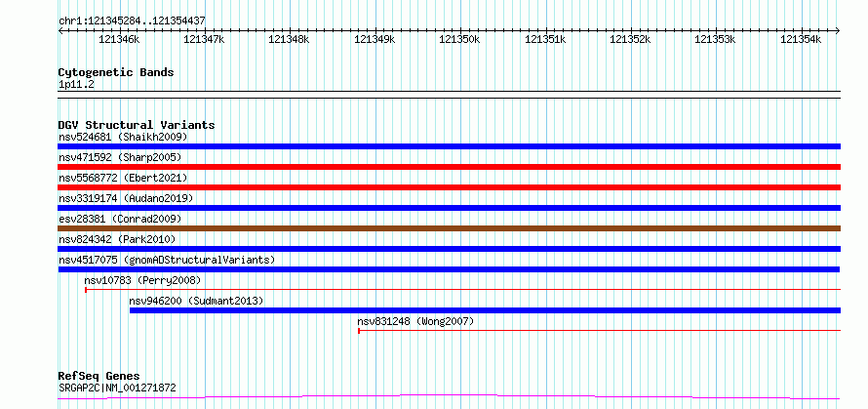Open the nsv471592 (Sharp2005) label
The width and height of the screenshot is (868, 409).
(120, 157)
